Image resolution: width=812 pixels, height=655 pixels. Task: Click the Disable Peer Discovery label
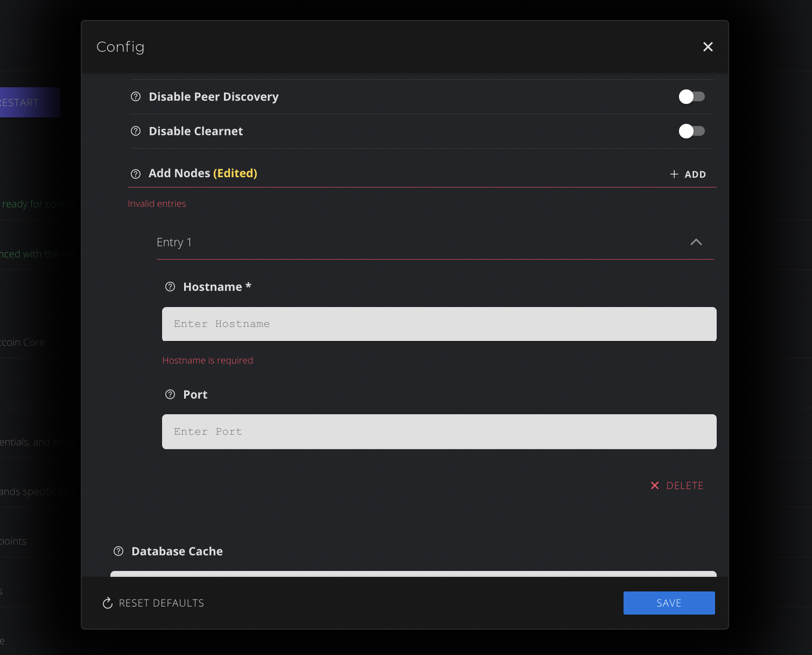(214, 97)
